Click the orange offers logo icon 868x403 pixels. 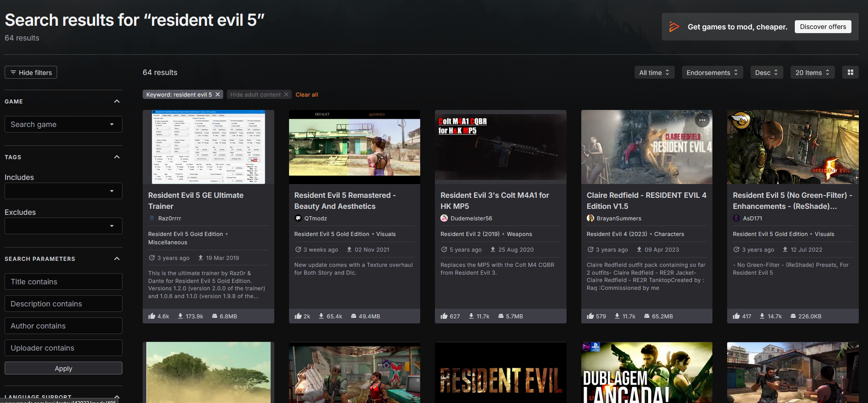674,27
